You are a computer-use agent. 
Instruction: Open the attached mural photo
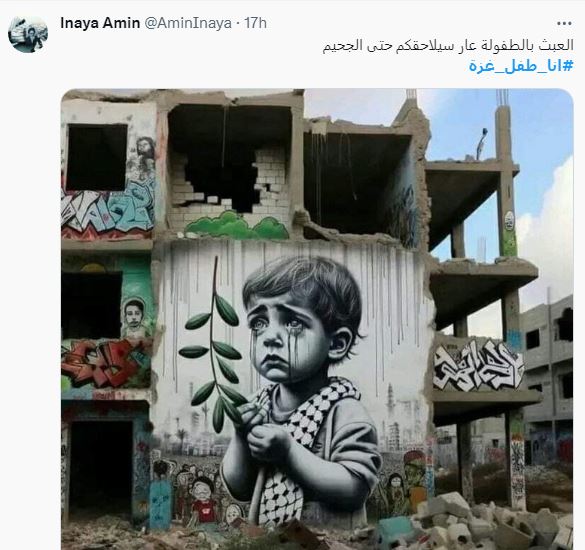pos(317,319)
